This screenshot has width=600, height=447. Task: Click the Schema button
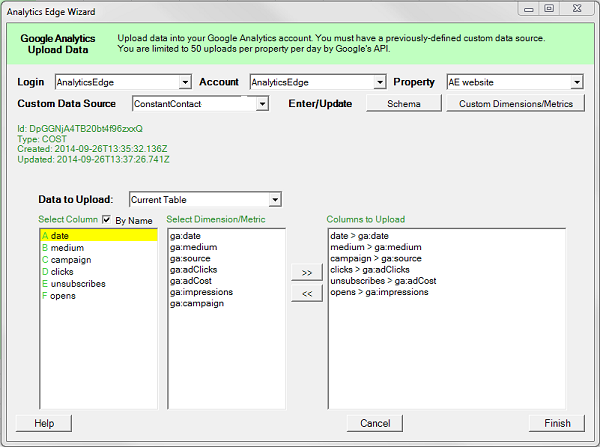[402, 103]
